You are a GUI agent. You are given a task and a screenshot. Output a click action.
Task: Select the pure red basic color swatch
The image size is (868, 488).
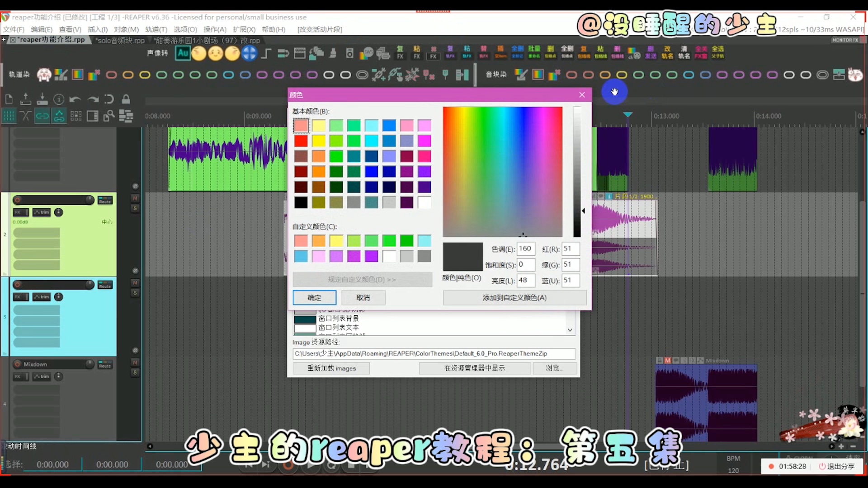click(x=301, y=141)
